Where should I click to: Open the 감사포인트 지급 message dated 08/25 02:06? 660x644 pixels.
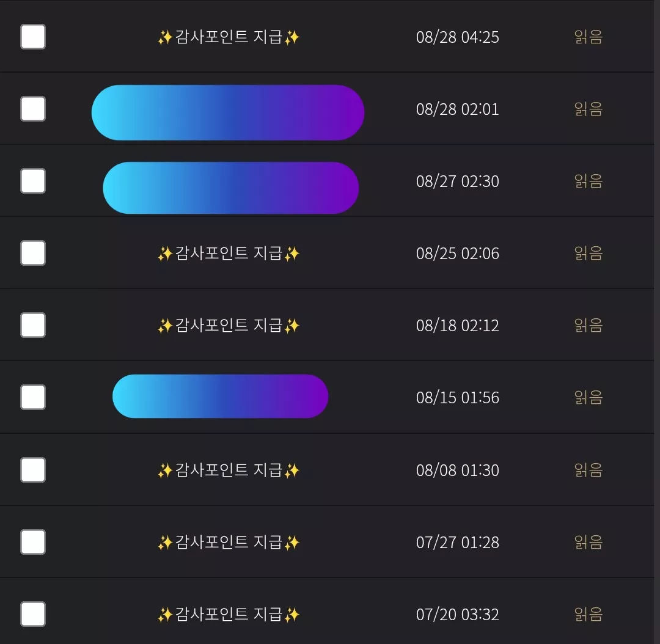[x=229, y=254]
